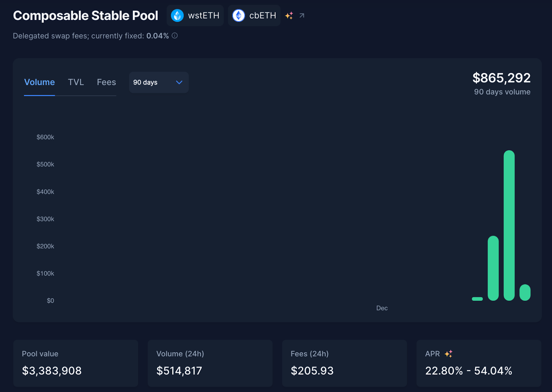
Task: Click the Volume (24h) stat card
Action: (210, 363)
